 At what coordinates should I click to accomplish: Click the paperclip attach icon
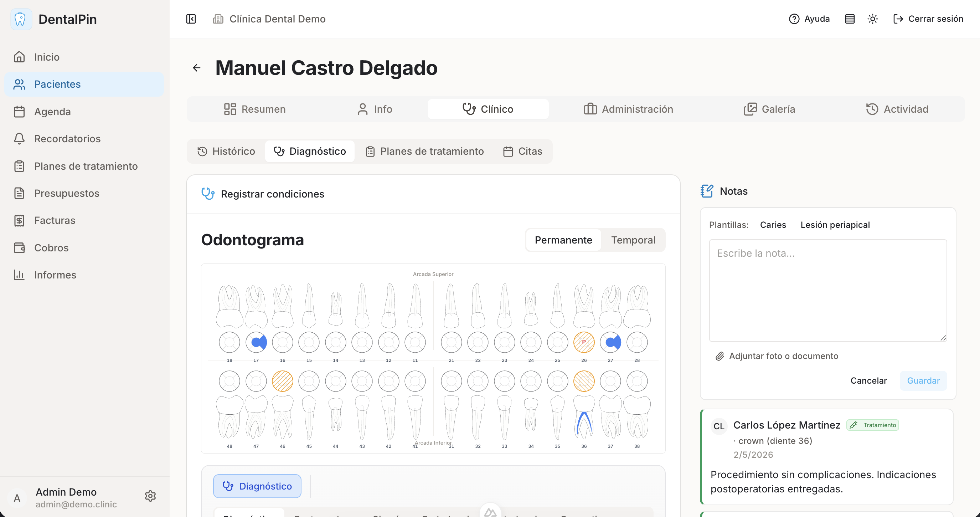tap(720, 356)
